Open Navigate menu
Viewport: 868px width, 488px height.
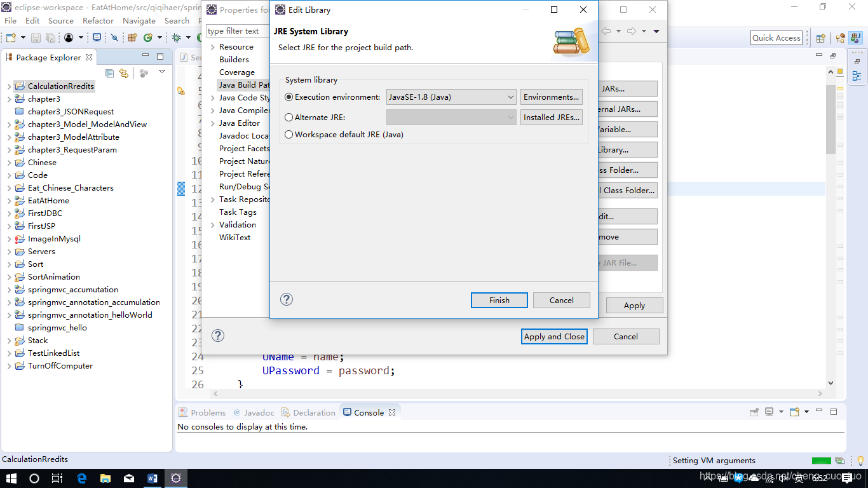[139, 20]
